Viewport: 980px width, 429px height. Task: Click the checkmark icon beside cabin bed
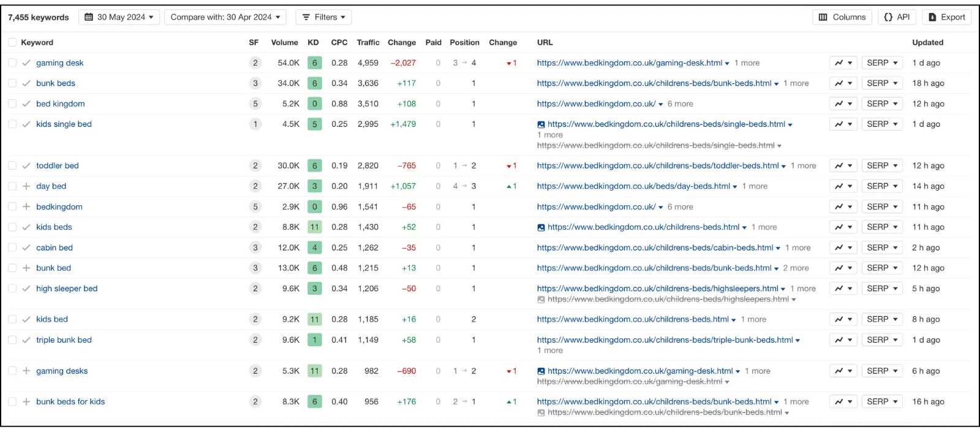point(26,248)
